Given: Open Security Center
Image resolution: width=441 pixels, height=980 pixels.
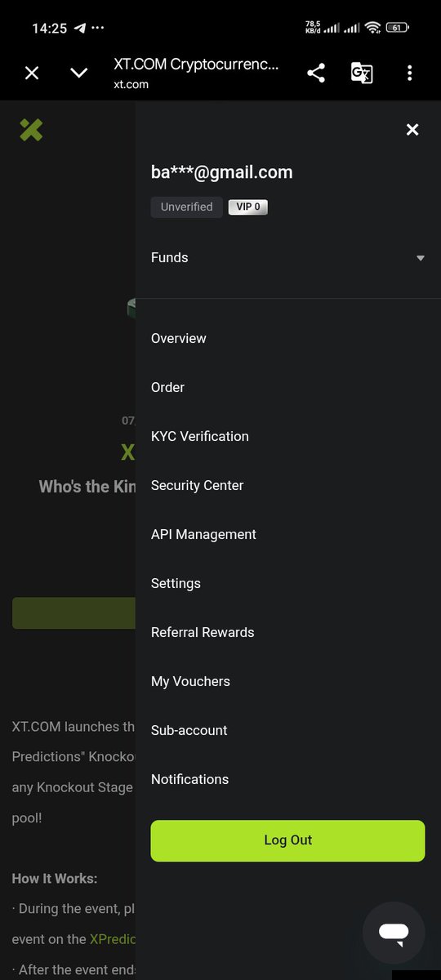Looking at the screenshot, I should [198, 485].
